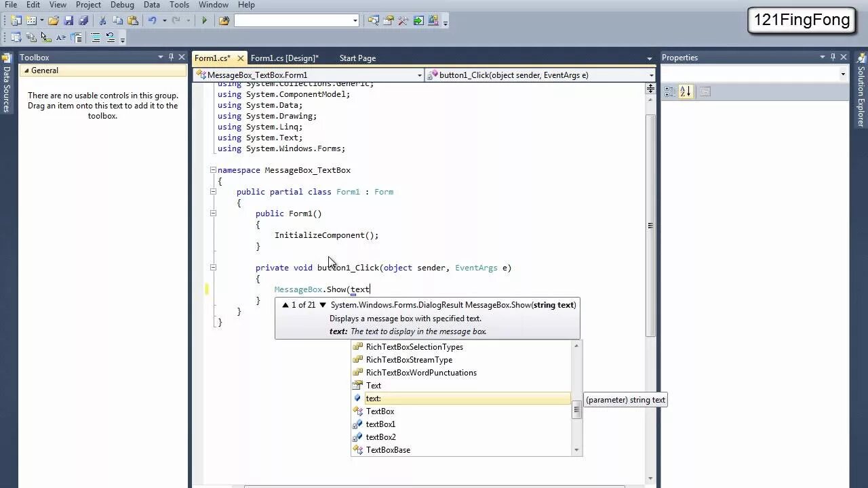Open the Toolbox window position dropdown arrow
This screenshot has height=488, width=868.
161,58
